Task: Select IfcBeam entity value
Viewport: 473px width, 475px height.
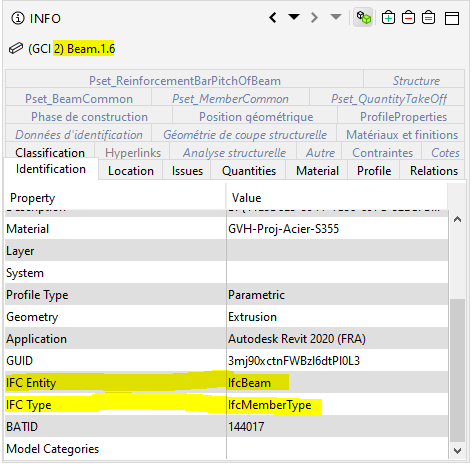Action: [x=249, y=383]
